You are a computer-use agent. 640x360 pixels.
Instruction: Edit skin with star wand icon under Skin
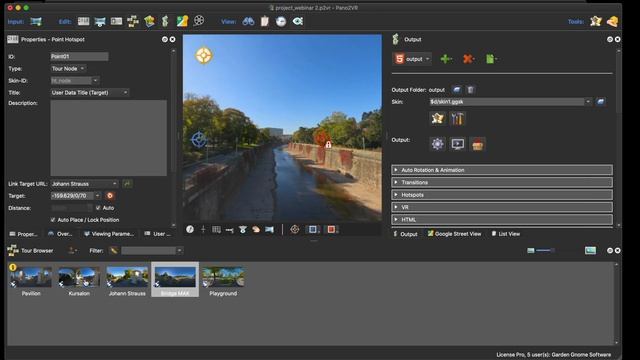point(437,118)
